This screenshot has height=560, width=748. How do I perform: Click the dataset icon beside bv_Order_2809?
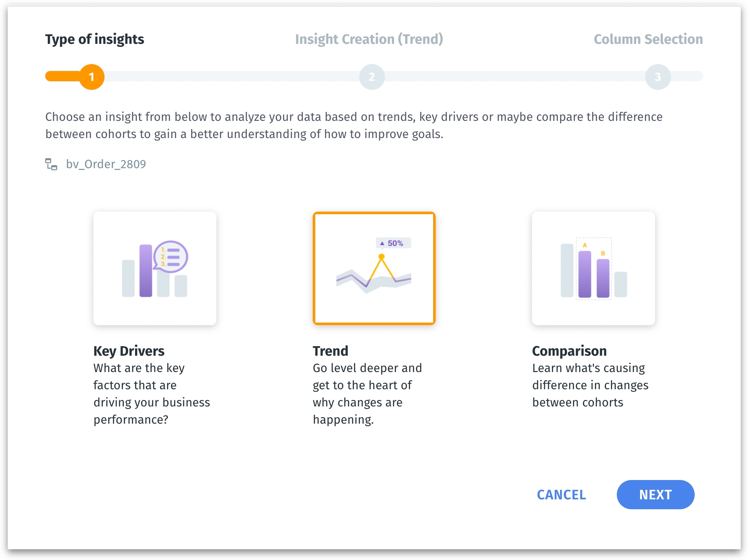[x=51, y=164]
